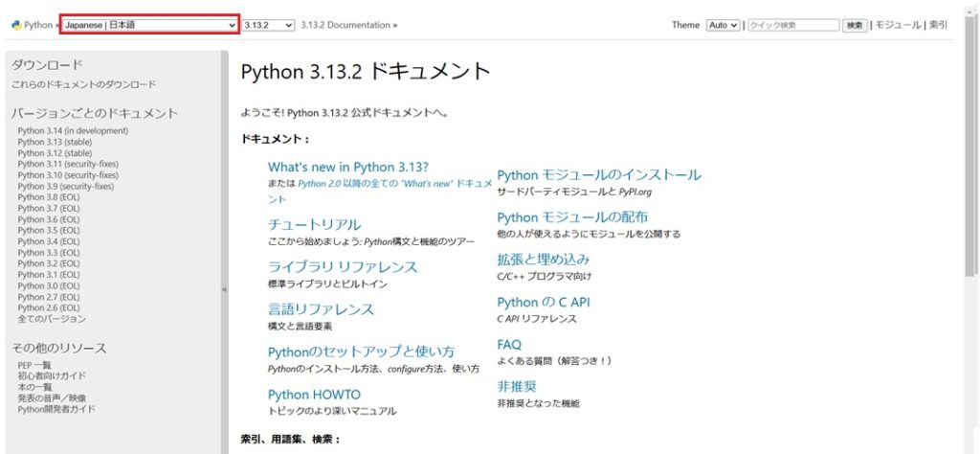This screenshot has height=454, width=980.
Task: Click the Theme label text
Action: [x=685, y=25]
